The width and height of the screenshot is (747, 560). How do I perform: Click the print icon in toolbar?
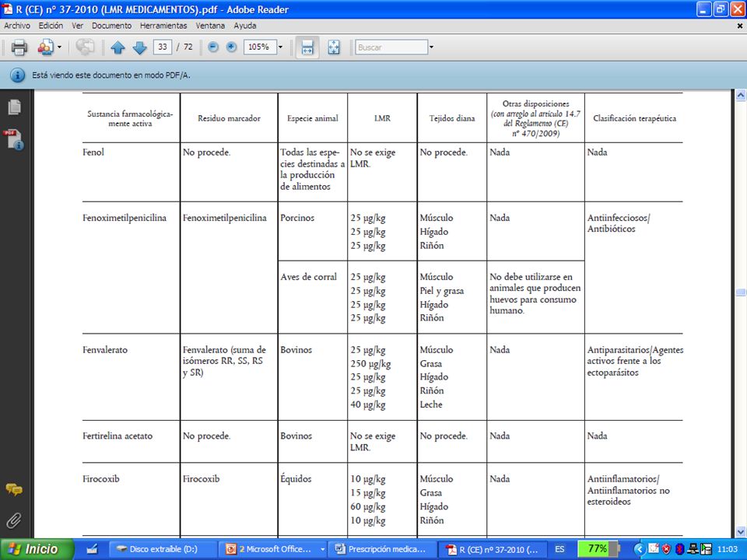click(x=19, y=47)
